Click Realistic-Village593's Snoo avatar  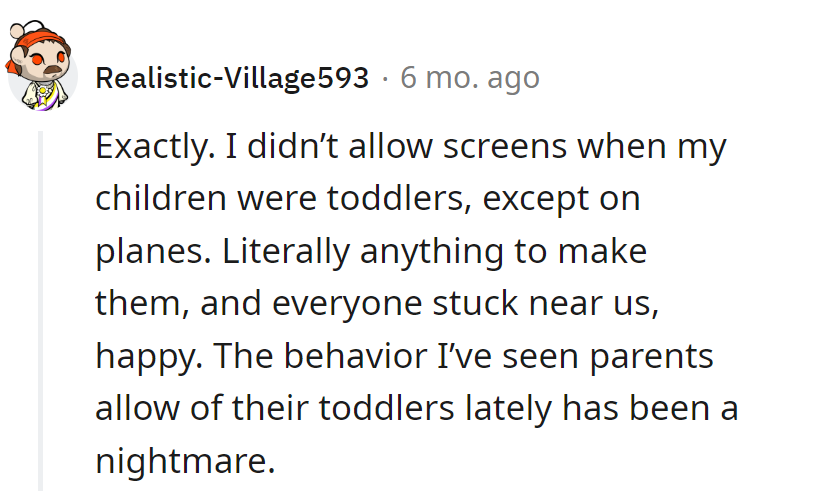tap(43, 69)
